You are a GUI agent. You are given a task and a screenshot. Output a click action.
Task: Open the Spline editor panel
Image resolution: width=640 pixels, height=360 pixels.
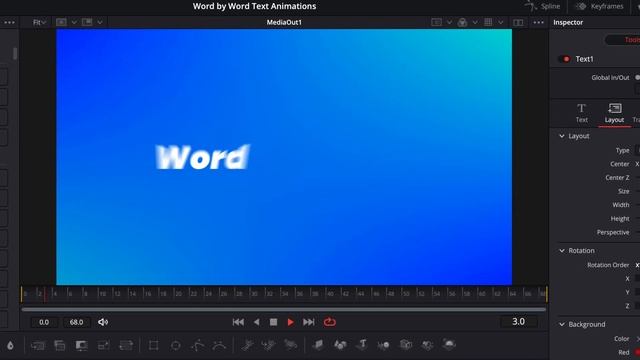coord(543,6)
